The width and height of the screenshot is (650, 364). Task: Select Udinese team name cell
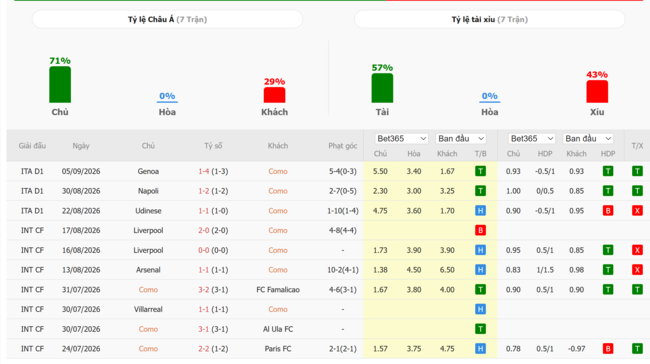148,211
